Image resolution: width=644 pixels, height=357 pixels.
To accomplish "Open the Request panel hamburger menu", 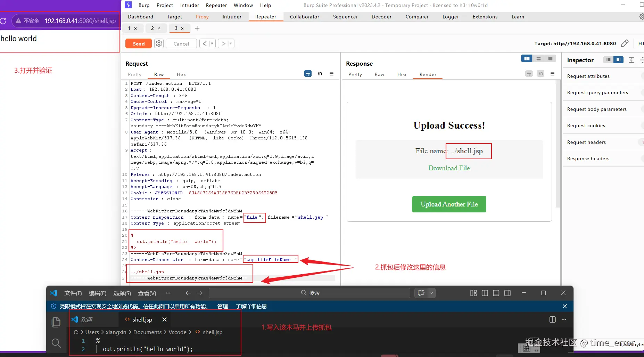I will (x=332, y=74).
